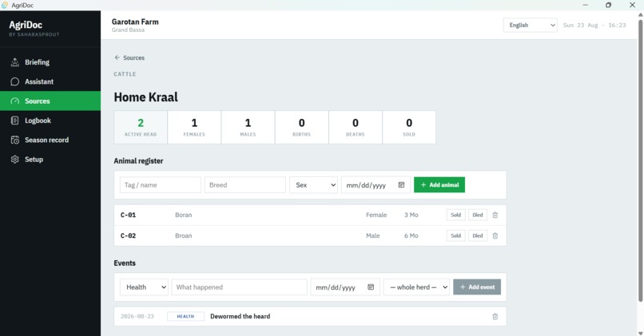
Task: Delete the Dewormed the heard event
Action: pos(495,316)
